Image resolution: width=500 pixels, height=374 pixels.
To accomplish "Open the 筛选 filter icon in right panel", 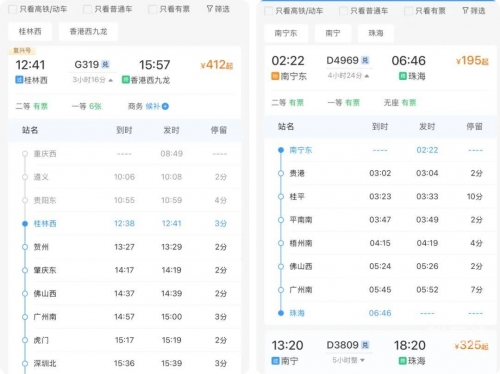I will click(x=465, y=11).
